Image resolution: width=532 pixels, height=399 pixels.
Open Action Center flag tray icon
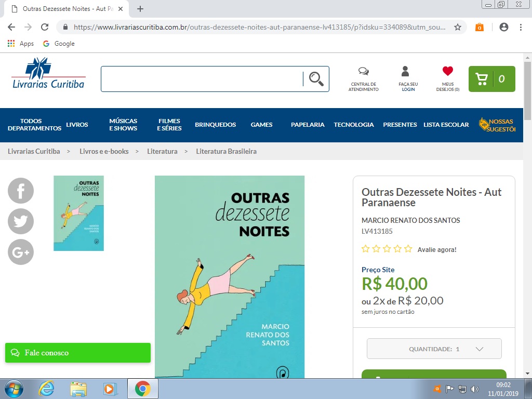point(449,389)
